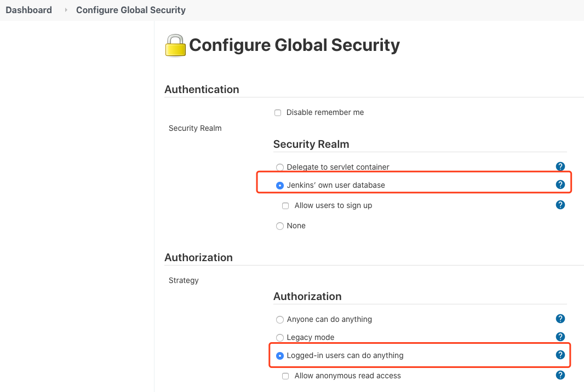Screen dimensions: 584x392
Task: Open help for Jenkins' own user database
Action: [x=560, y=185]
